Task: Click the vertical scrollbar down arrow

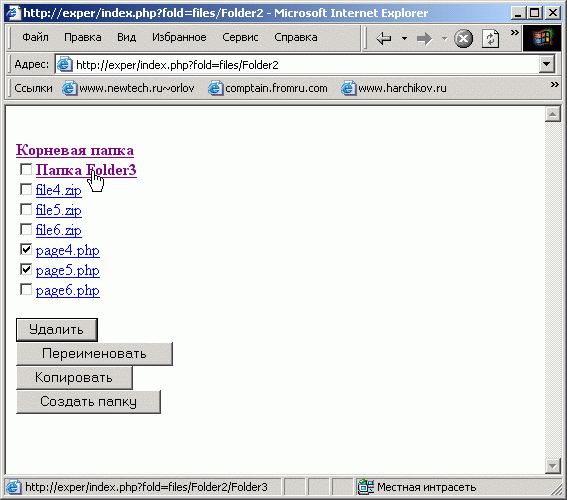Action: click(x=553, y=466)
